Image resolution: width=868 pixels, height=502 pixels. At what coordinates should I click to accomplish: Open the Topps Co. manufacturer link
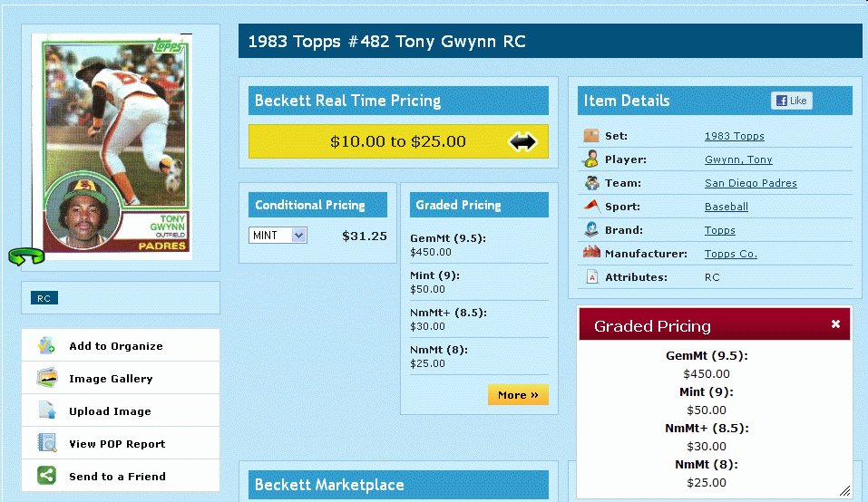pyautogui.click(x=731, y=254)
